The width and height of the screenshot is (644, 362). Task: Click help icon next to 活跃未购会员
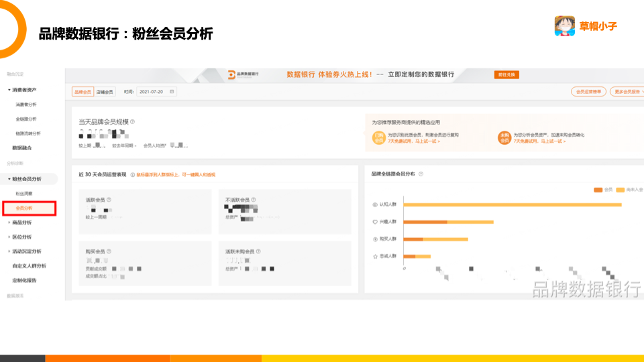pos(258,251)
